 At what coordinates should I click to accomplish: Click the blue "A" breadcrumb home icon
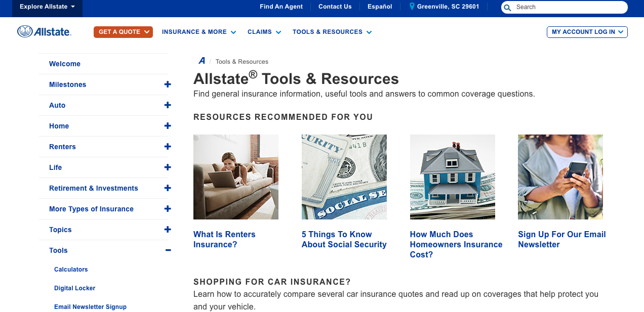202,60
